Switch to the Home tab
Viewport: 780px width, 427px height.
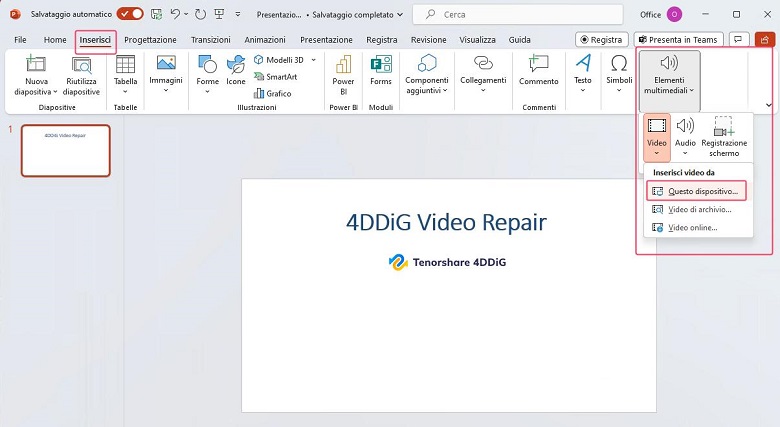coord(55,40)
